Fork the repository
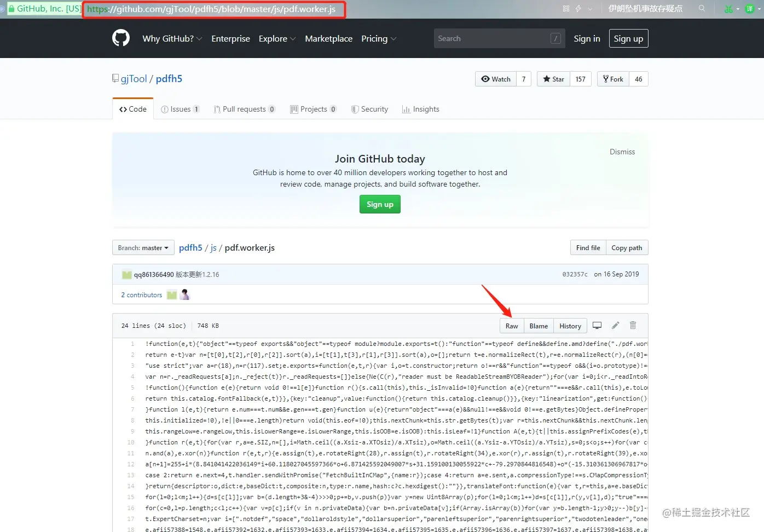The width and height of the screenshot is (764, 532). (613, 79)
